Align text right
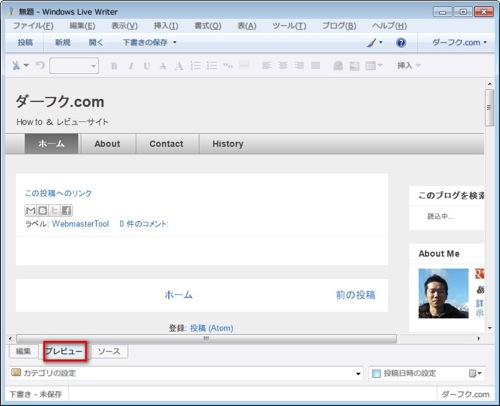Screen dimensions: 500x406 299,65
